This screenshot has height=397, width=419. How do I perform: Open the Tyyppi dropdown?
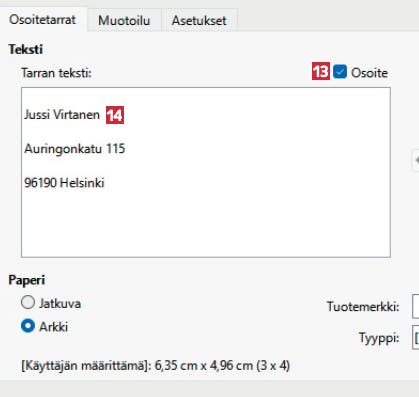416,337
